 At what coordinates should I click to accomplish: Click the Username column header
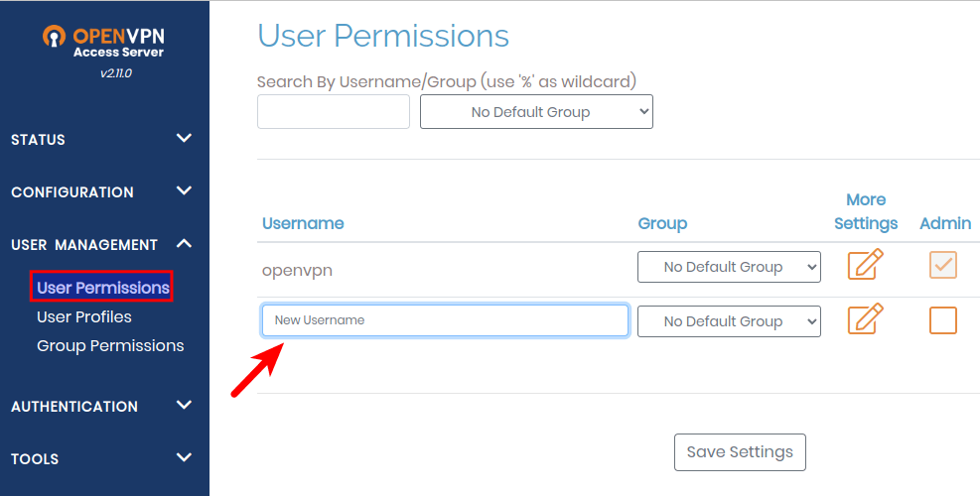click(303, 223)
